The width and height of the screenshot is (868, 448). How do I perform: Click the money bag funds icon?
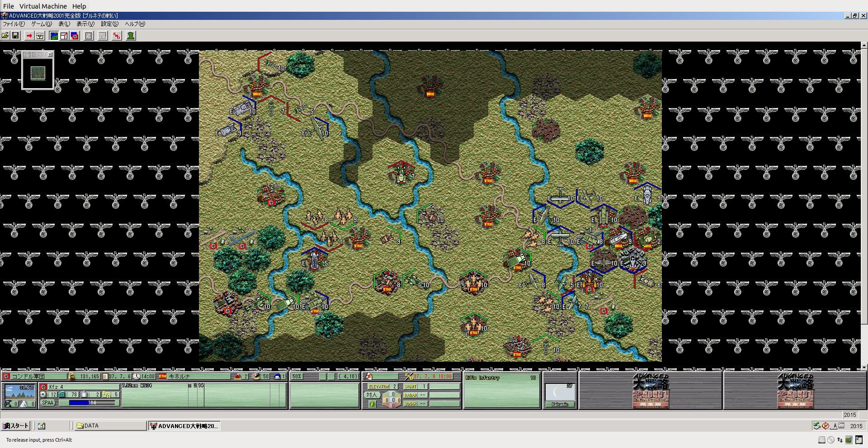coord(71,376)
